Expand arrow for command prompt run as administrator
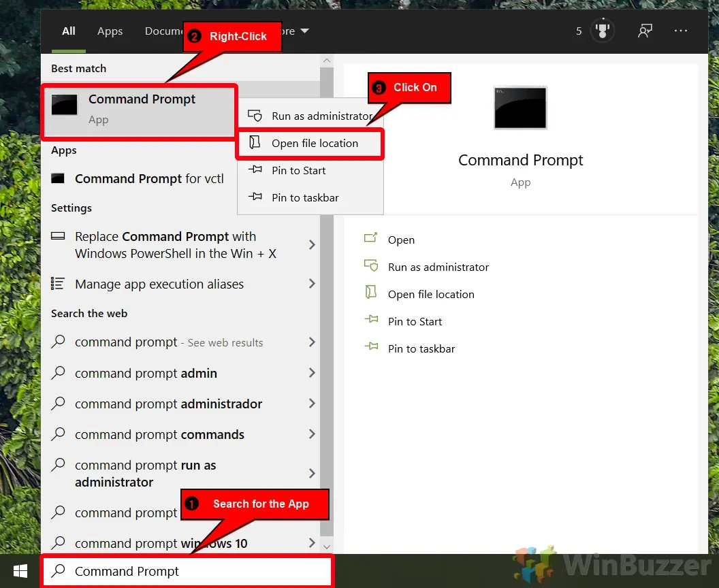Image resolution: width=719 pixels, height=588 pixels. click(x=313, y=473)
